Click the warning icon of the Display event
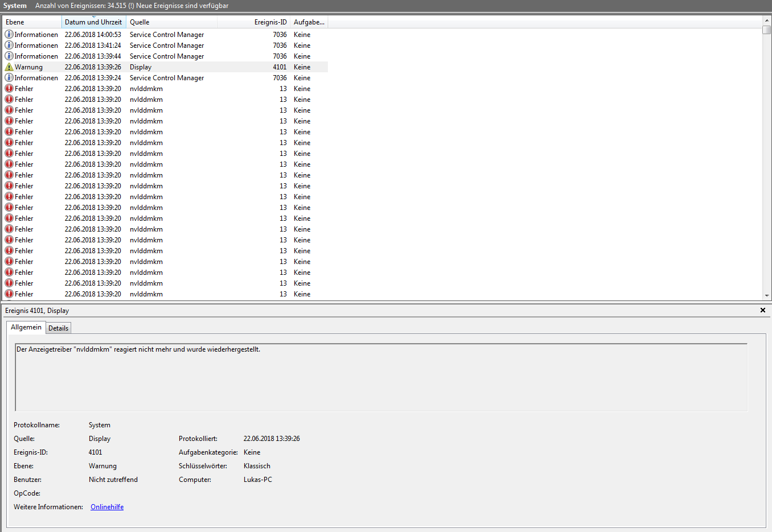This screenshot has width=772, height=532. (x=9, y=67)
